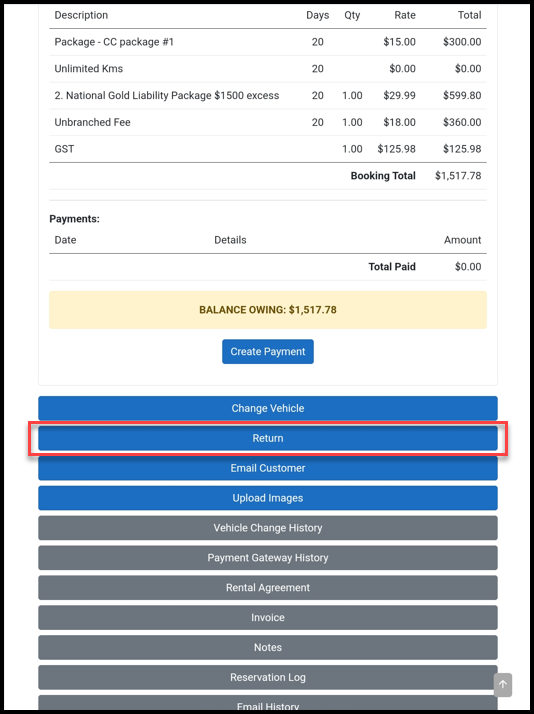Click the Date column header in Payments
The height and width of the screenshot is (714, 534).
tap(65, 240)
